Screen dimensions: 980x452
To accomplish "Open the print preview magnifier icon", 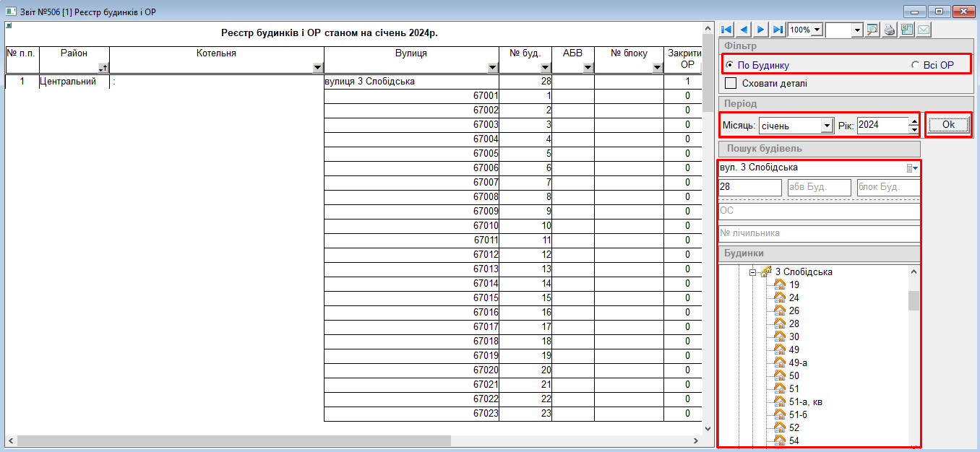I will 872,30.
